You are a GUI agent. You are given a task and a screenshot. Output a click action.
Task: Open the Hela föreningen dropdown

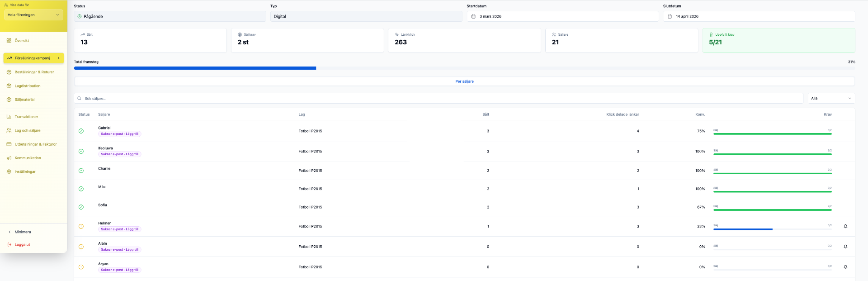pyautogui.click(x=33, y=15)
